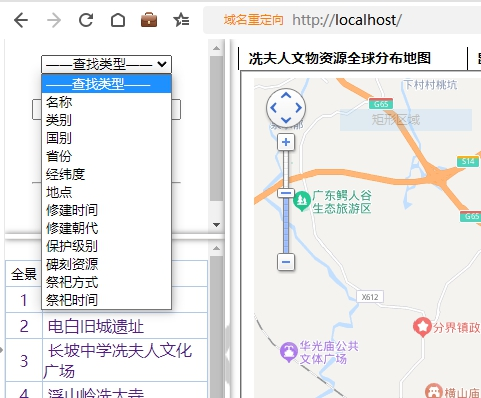The image size is (481, 398).
Task: Open the 冼夫人文物资源全球分布地图 tab
Action: 340,58
